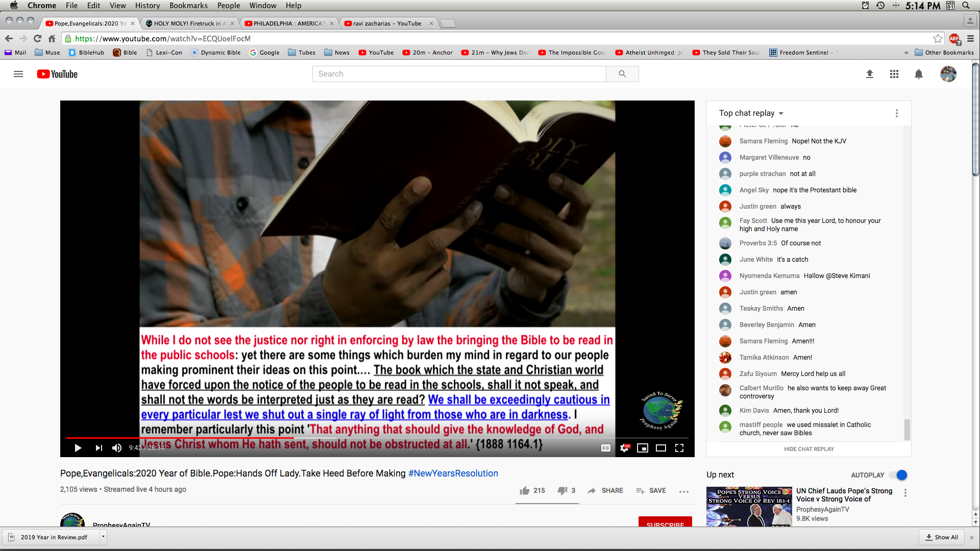Open YouTube notifications bell
This screenshot has width=980, height=551.
919,74
